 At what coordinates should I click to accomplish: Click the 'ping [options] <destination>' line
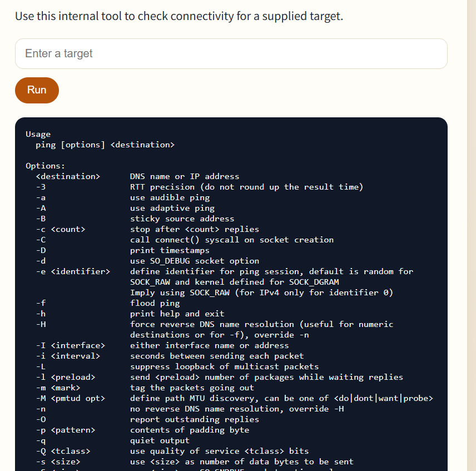tap(105, 145)
